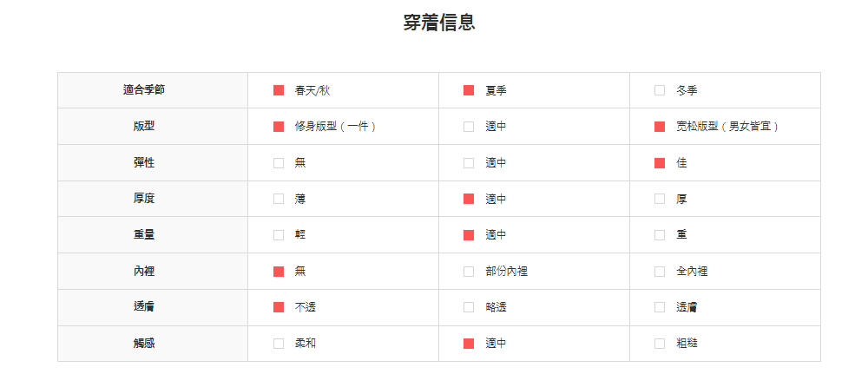Click the 觸感 row label
The width and height of the screenshot is (868, 374).
coord(144,344)
